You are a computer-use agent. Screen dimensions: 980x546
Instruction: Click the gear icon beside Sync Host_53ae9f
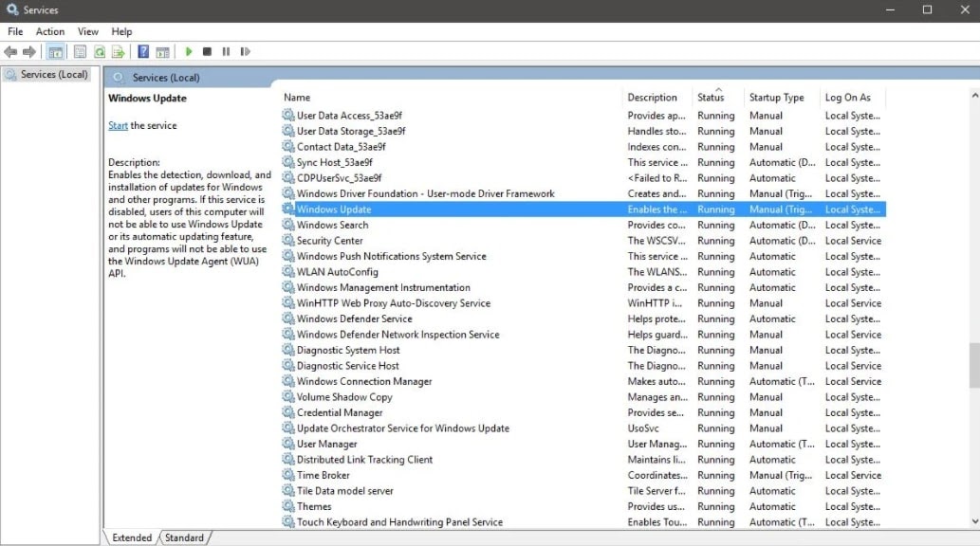pyautogui.click(x=288, y=162)
